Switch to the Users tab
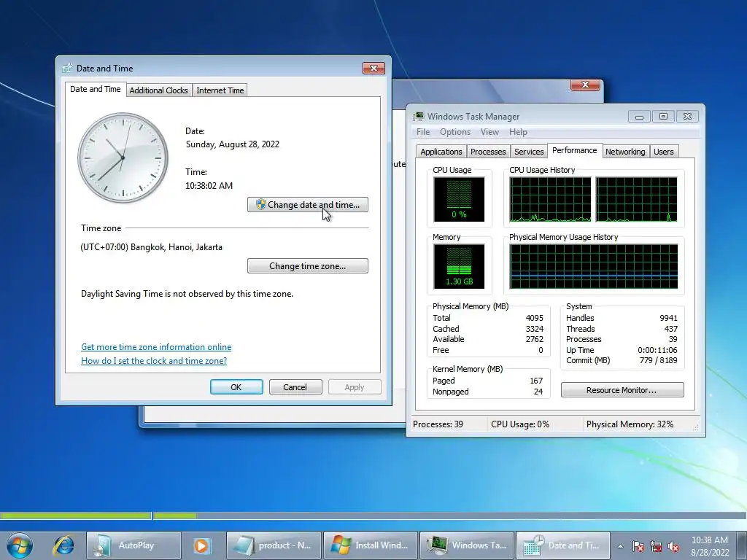 [664, 152]
